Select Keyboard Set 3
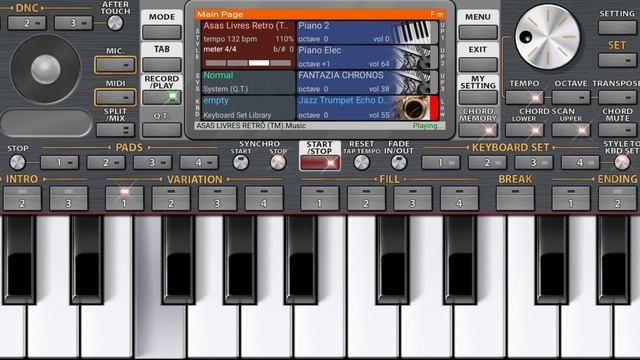The height and width of the screenshot is (360, 640). click(x=534, y=162)
